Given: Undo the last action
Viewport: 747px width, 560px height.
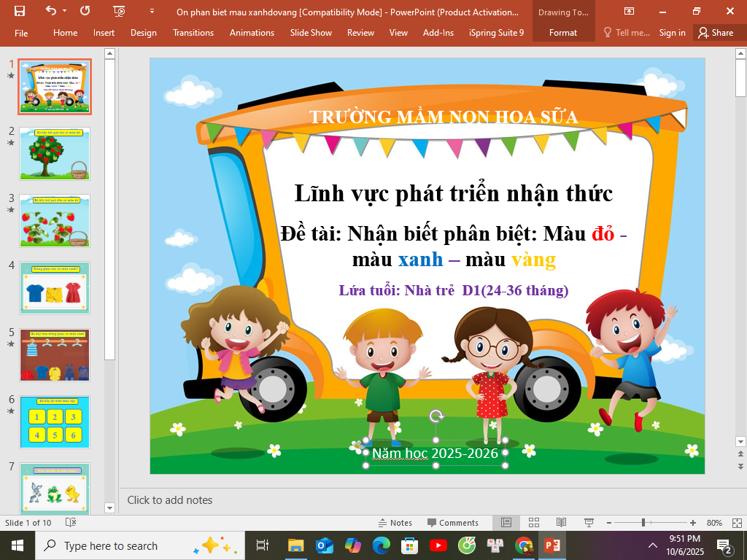Looking at the screenshot, I should [50, 11].
